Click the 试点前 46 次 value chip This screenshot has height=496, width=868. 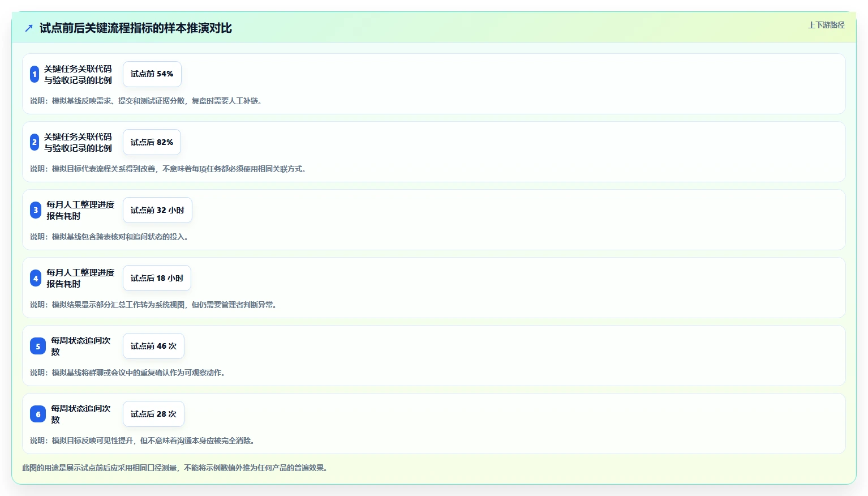click(x=153, y=346)
